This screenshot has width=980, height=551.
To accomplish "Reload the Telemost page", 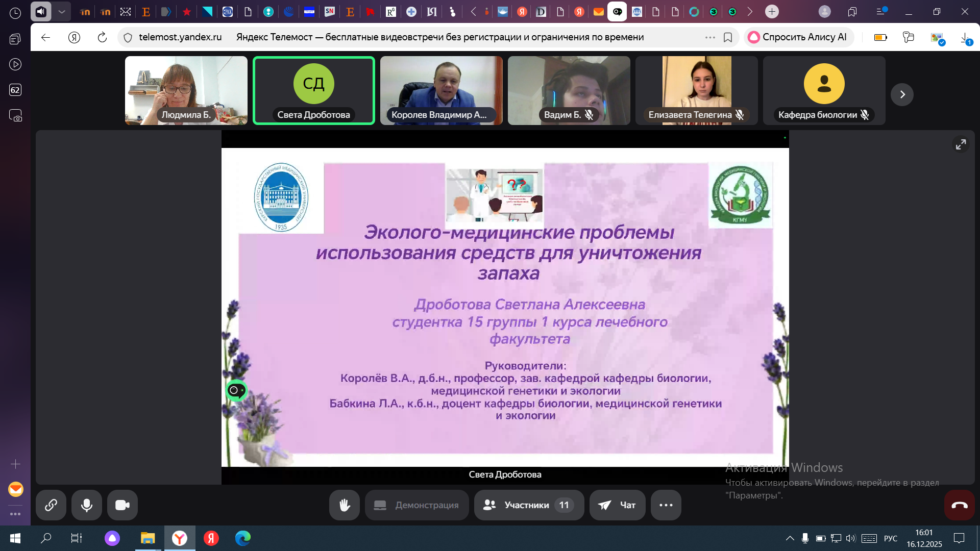I will tap(102, 37).
